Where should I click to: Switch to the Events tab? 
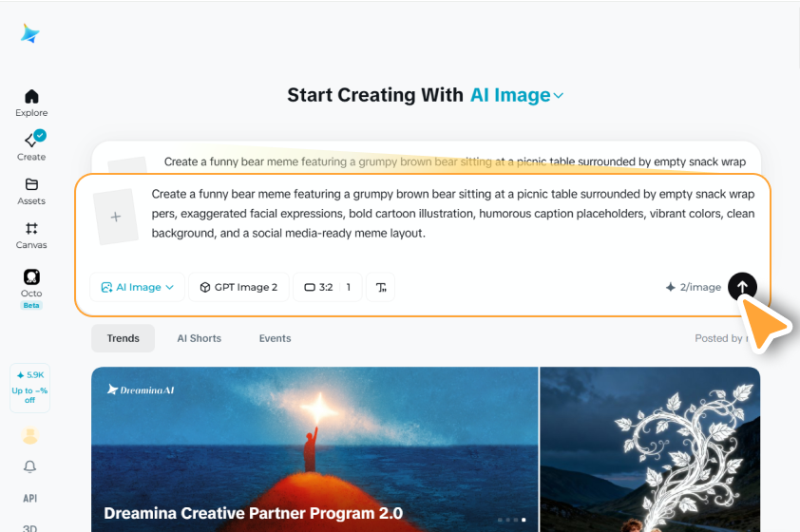(275, 338)
